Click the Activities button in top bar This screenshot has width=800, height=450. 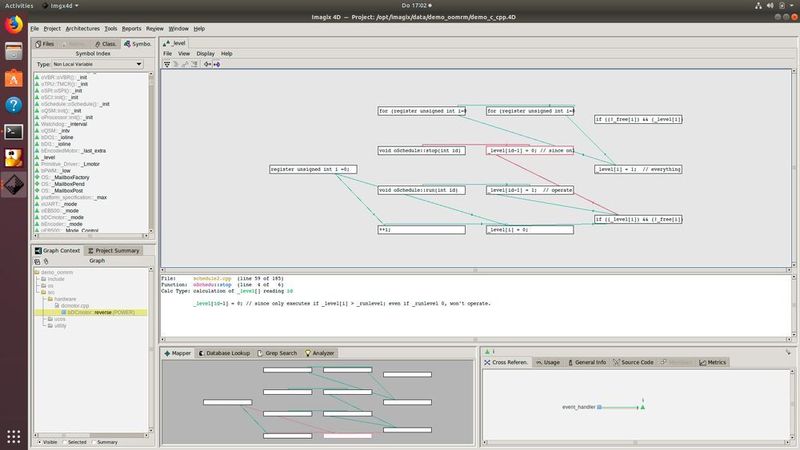tap(19, 6)
